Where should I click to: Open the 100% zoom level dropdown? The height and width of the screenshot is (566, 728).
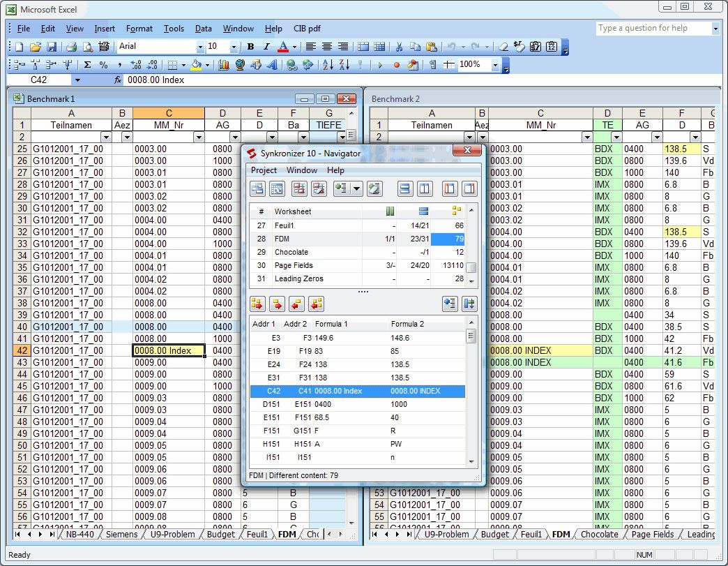tap(495, 64)
